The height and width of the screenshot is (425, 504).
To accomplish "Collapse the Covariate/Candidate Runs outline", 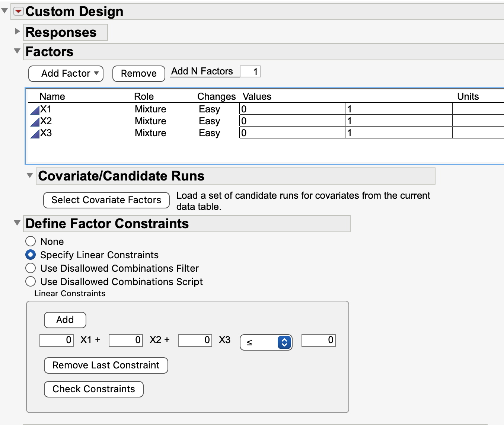I will [x=30, y=175].
